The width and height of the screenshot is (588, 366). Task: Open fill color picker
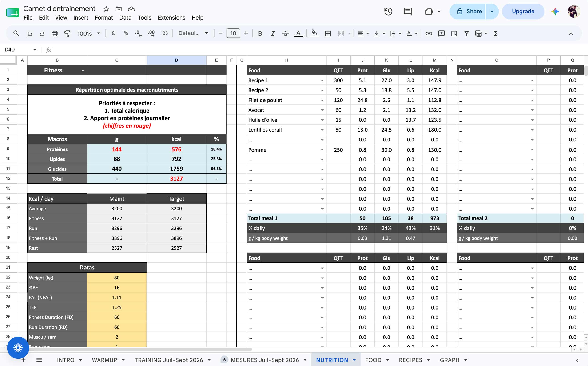click(x=314, y=33)
